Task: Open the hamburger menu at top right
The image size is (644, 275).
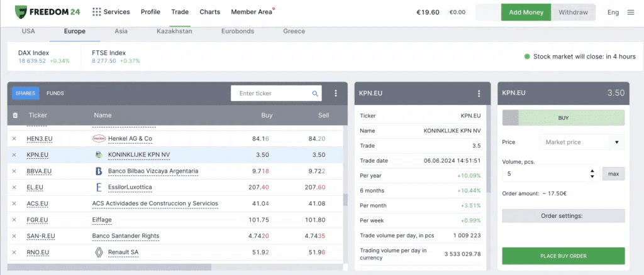Action: pos(630,12)
